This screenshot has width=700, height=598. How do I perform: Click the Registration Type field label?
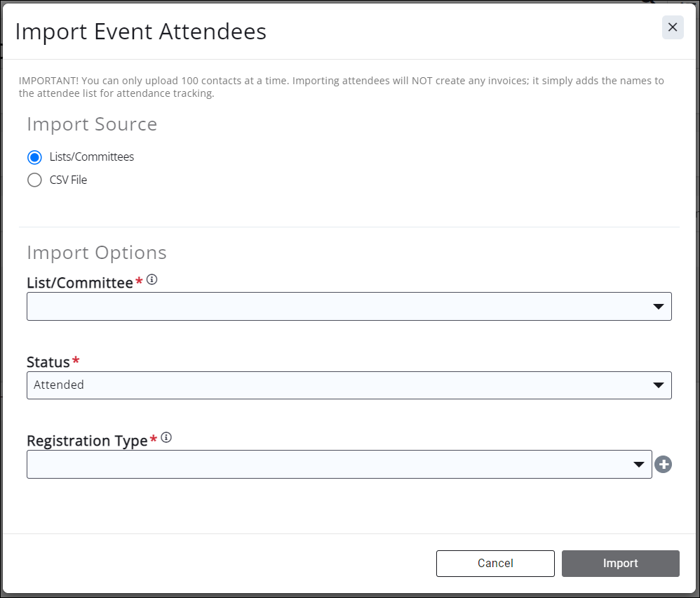(x=87, y=441)
